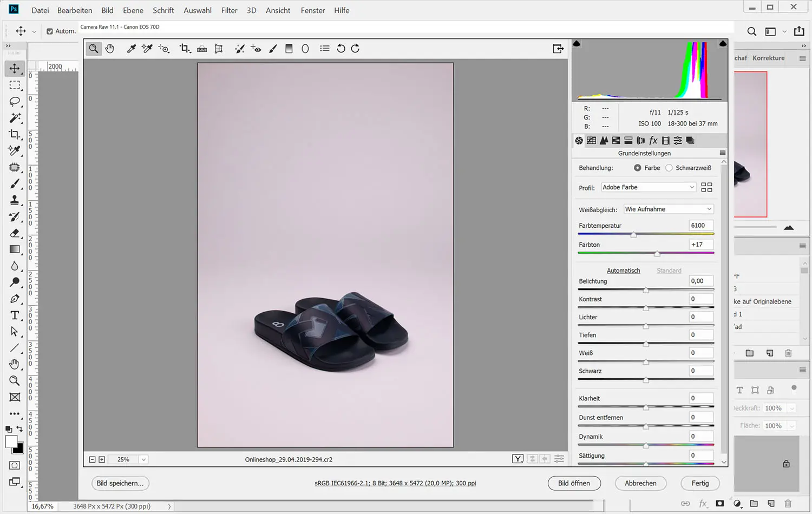Select the Hand tool in Camera Raw
Viewport: 812px width, 514px height.
coord(110,49)
